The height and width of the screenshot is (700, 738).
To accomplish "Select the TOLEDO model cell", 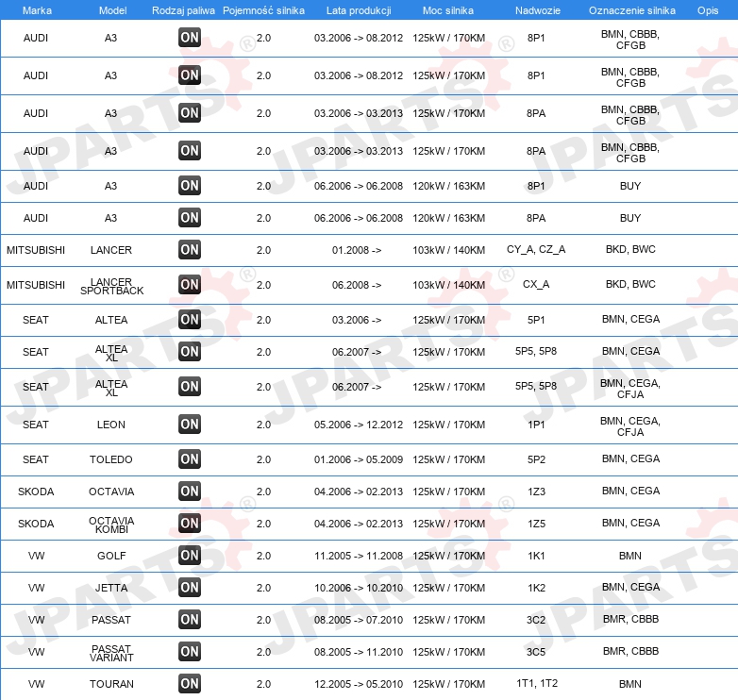I will 111,459.
